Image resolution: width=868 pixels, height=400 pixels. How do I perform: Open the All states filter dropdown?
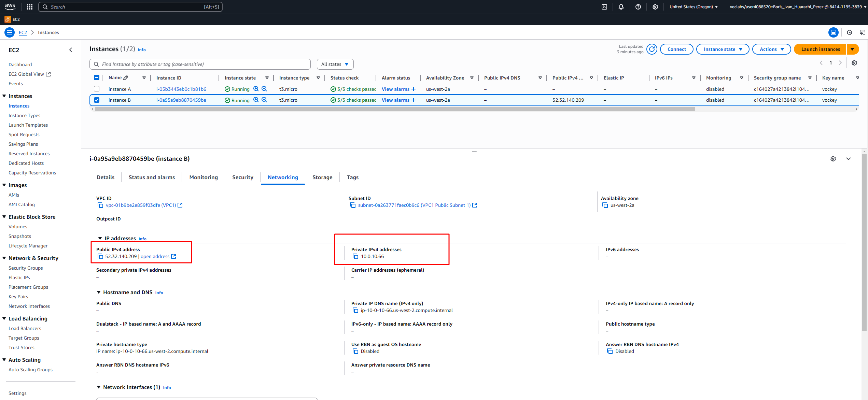click(335, 64)
